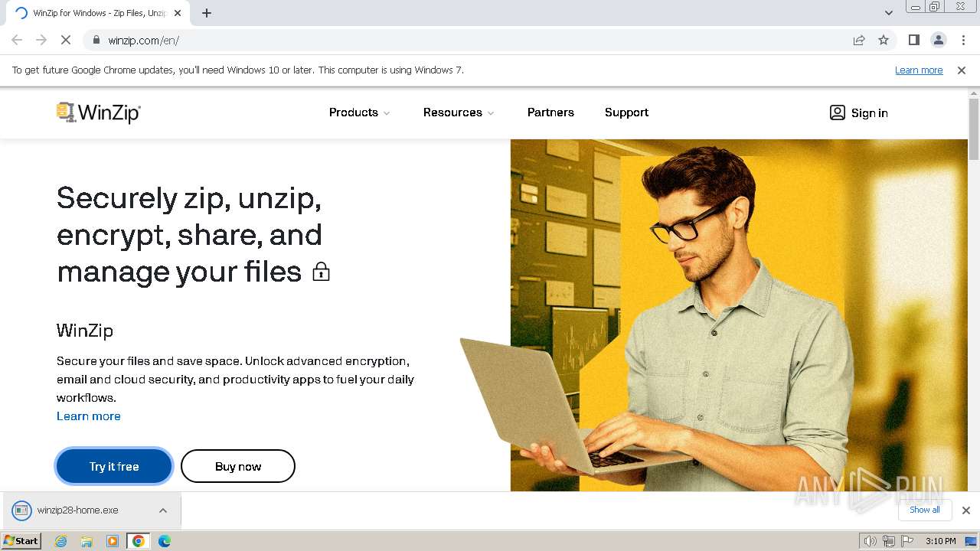Open Learn more about Chrome updates

(x=919, y=70)
